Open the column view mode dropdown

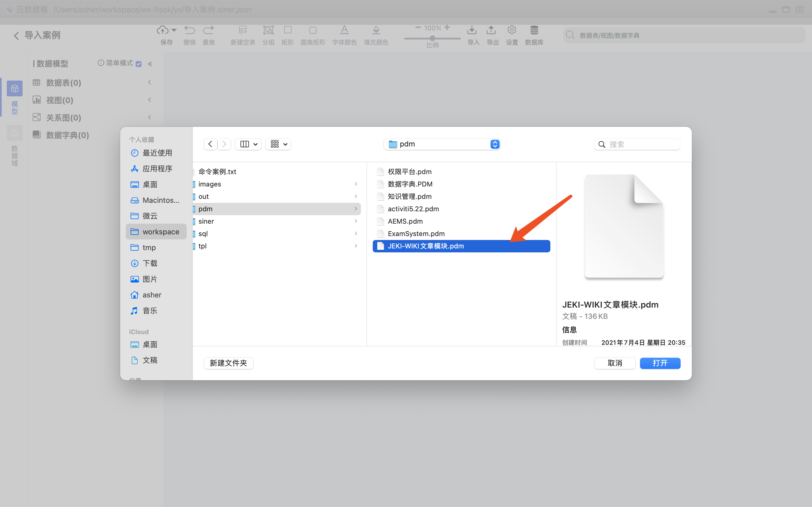tap(248, 144)
